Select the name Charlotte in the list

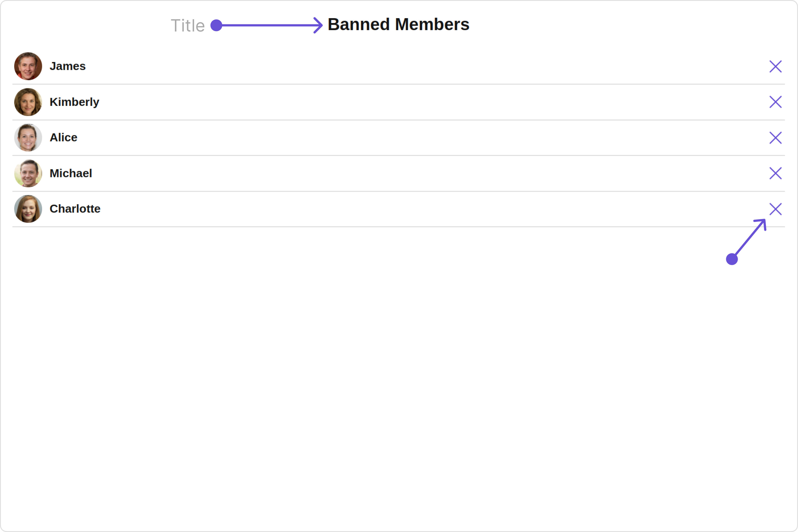point(75,209)
